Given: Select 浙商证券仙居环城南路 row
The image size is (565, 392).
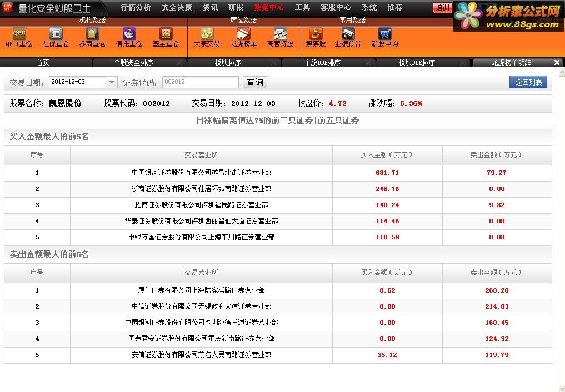Looking at the screenshot, I should pos(278,189).
